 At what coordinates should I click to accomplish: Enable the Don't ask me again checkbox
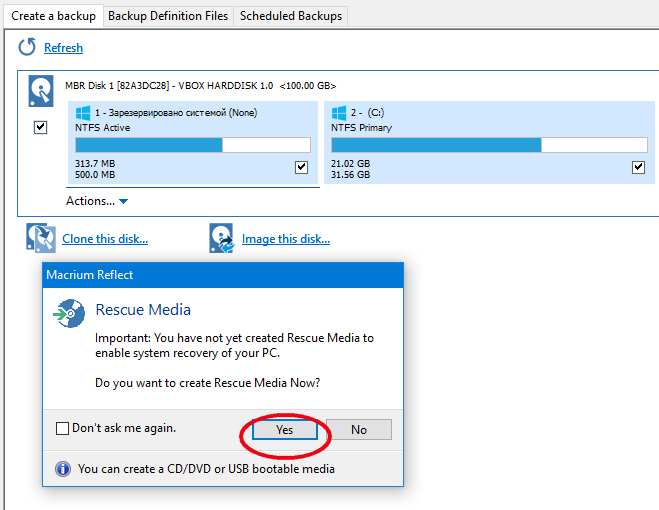point(62,428)
